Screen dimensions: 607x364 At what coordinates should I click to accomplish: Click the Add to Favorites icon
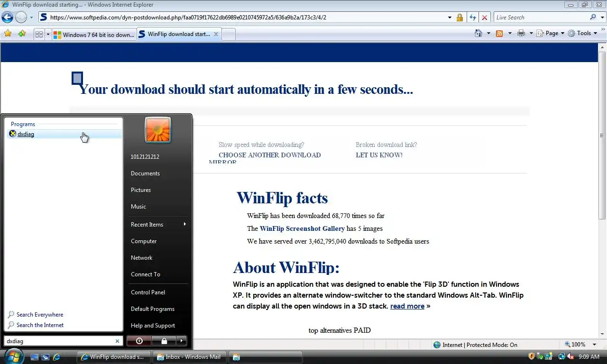click(22, 34)
